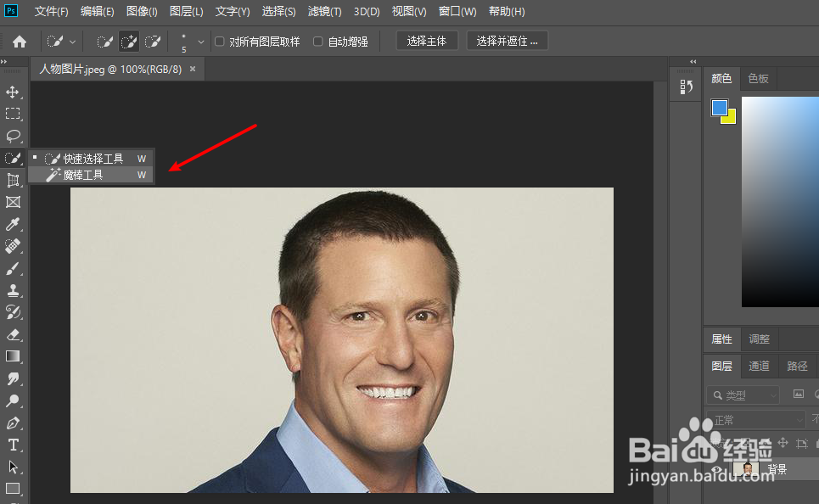This screenshot has height=504, width=819.
Task: Choose the Clone Stamp tool
Action: (13, 290)
